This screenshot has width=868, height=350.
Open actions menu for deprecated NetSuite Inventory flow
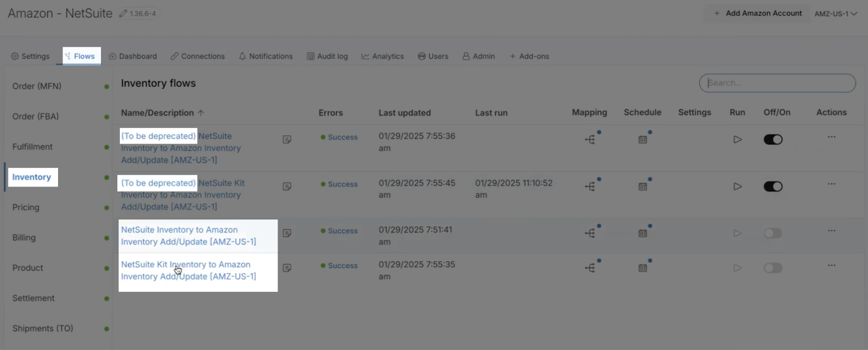(832, 137)
